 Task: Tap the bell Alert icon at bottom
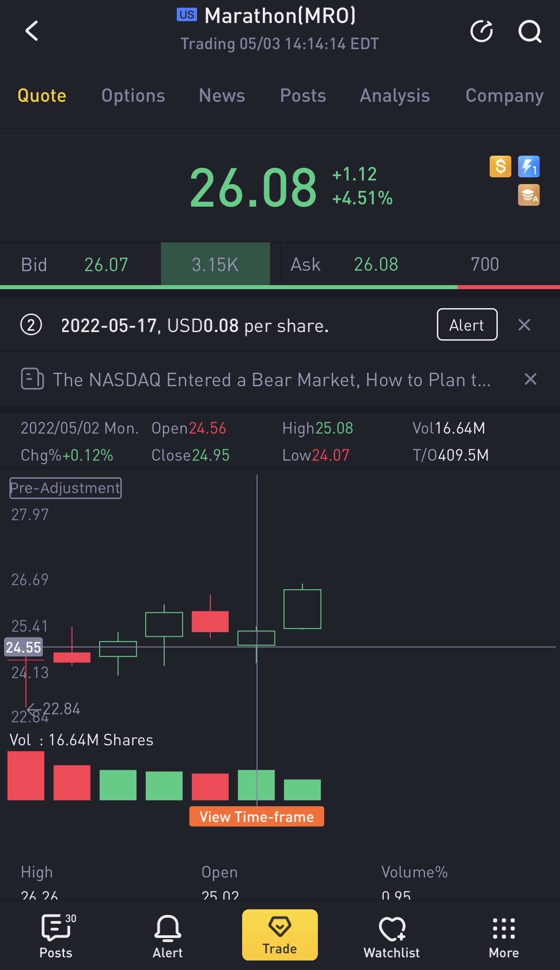point(168,935)
